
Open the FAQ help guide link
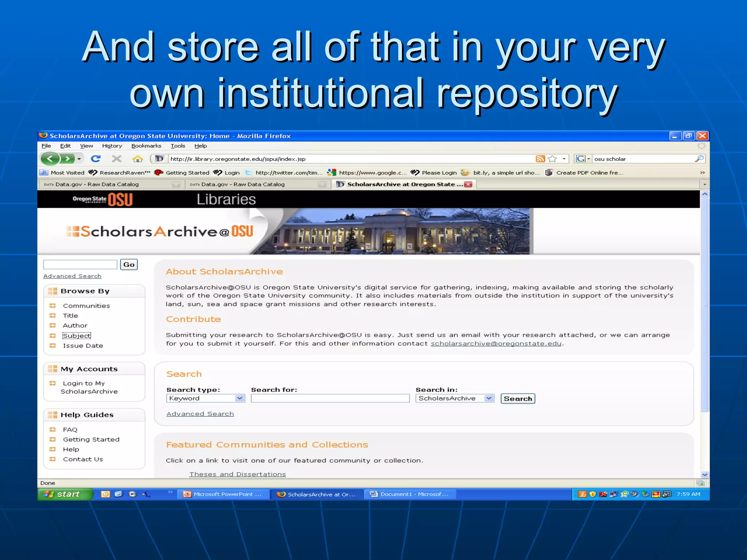click(x=70, y=429)
